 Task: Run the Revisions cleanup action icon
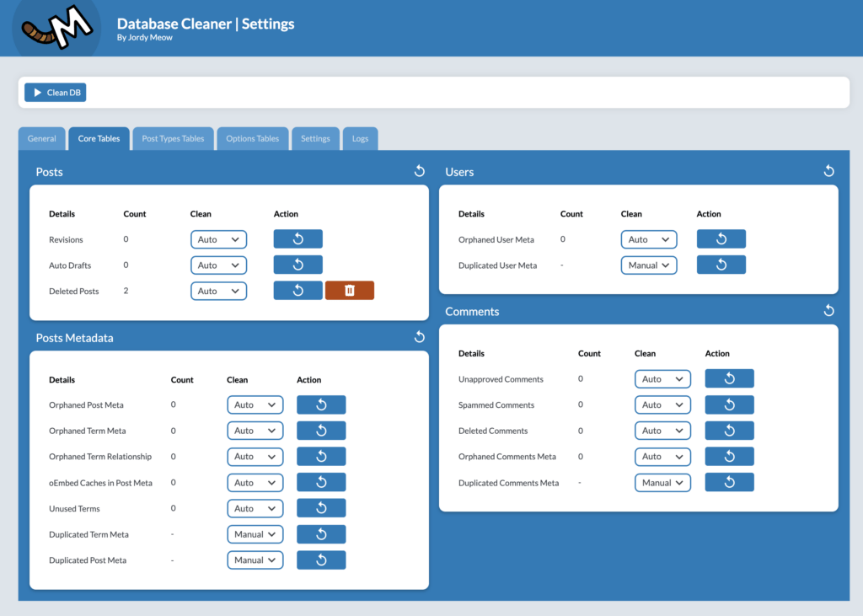297,238
